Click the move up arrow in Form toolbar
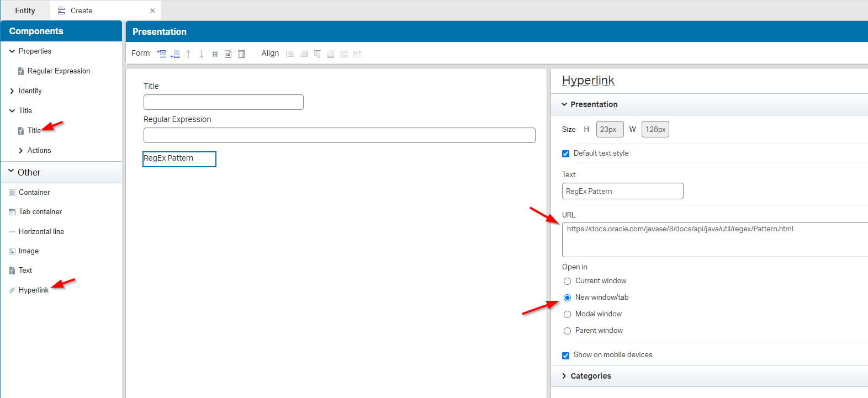The image size is (868, 398). tap(188, 54)
